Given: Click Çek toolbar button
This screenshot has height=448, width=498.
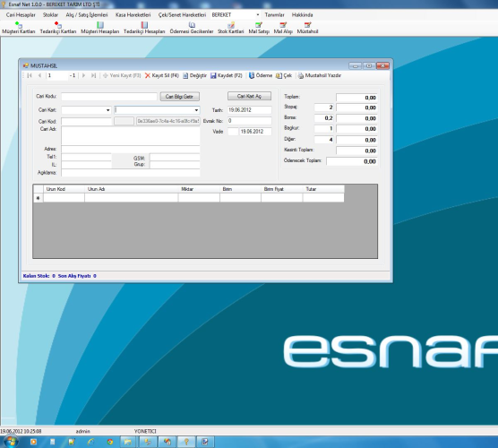Looking at the screenshot, I should point(284,75).
